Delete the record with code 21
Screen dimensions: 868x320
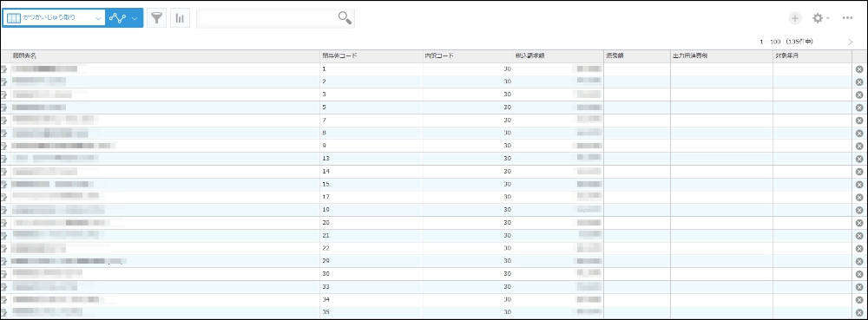click(859, 235)
